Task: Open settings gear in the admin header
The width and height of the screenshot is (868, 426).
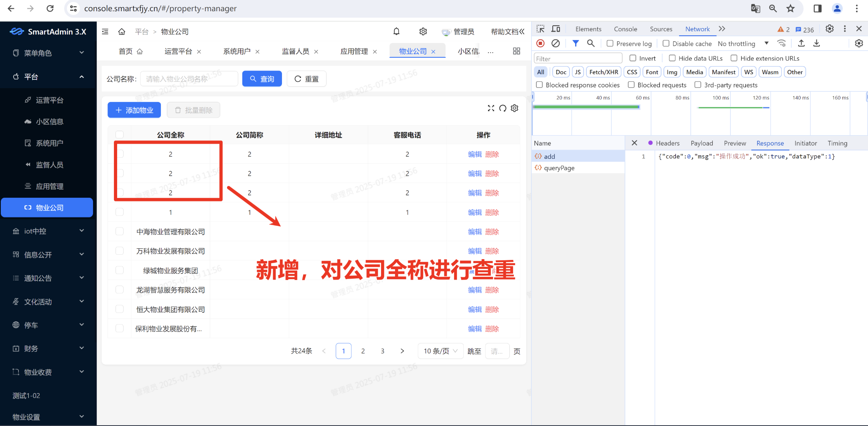Action: click(x=423, y=31)
